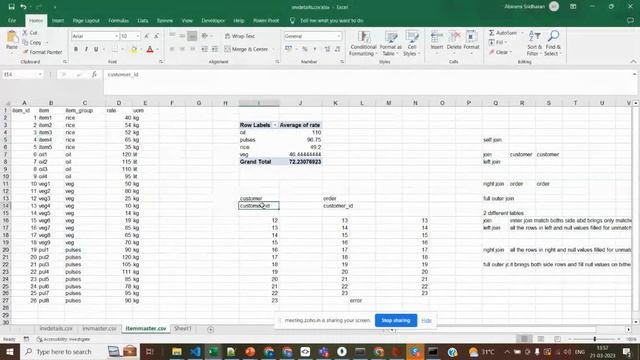Viewport: 640px width, 360px height.
Task: Open Windows Start menu
Action: pyautogui.click(x=10, y=352)
